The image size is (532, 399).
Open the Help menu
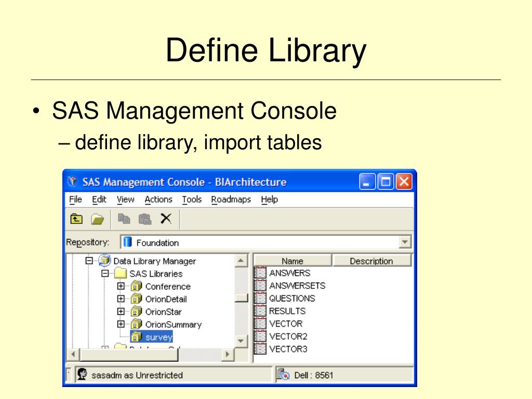pos(270,199)
